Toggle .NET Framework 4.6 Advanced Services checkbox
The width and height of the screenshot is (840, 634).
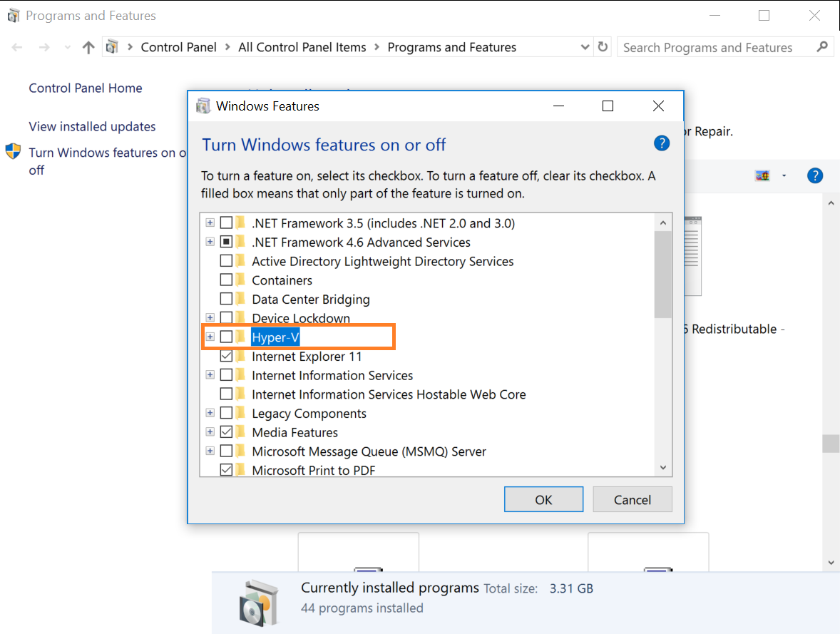(x=226, y=242)
